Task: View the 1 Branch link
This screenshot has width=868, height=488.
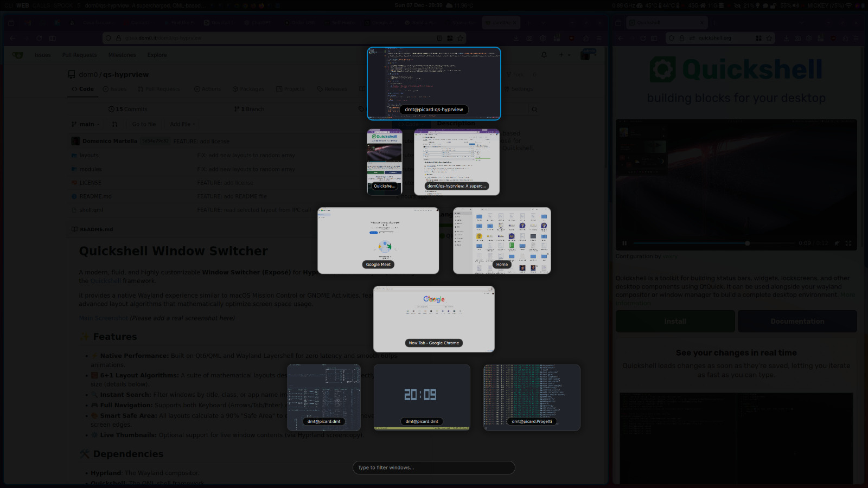Action: [249, 109]
